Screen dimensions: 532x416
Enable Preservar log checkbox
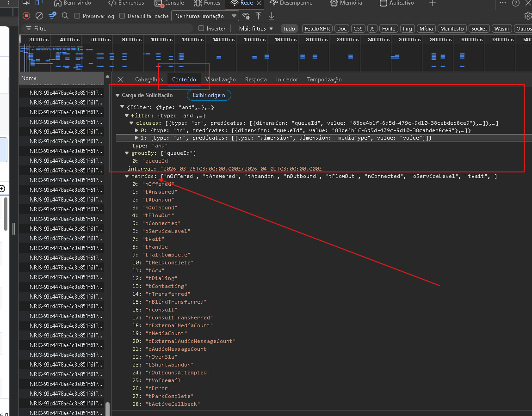pos(76,16)
